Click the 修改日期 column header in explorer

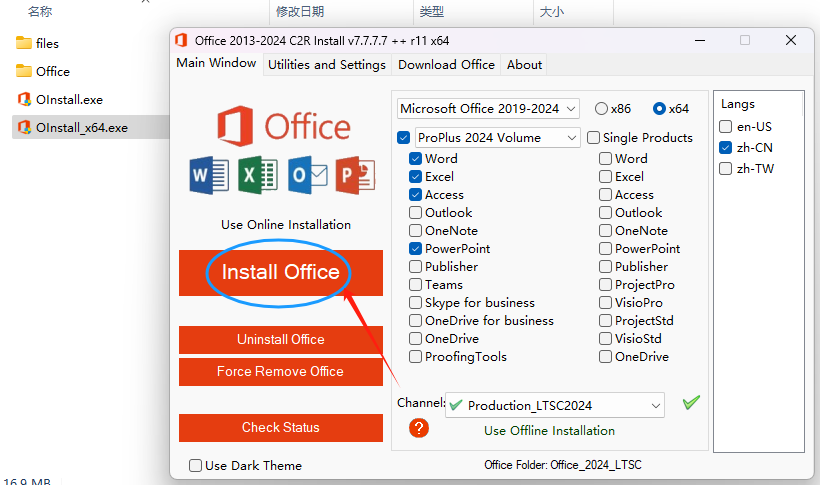tap(300, 12)
